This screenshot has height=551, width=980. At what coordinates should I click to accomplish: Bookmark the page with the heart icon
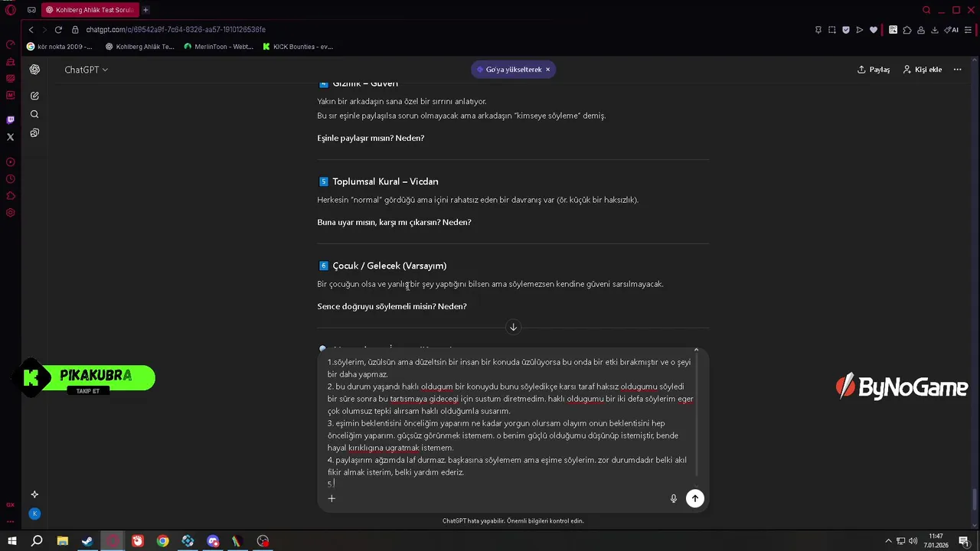pos(874,30)
